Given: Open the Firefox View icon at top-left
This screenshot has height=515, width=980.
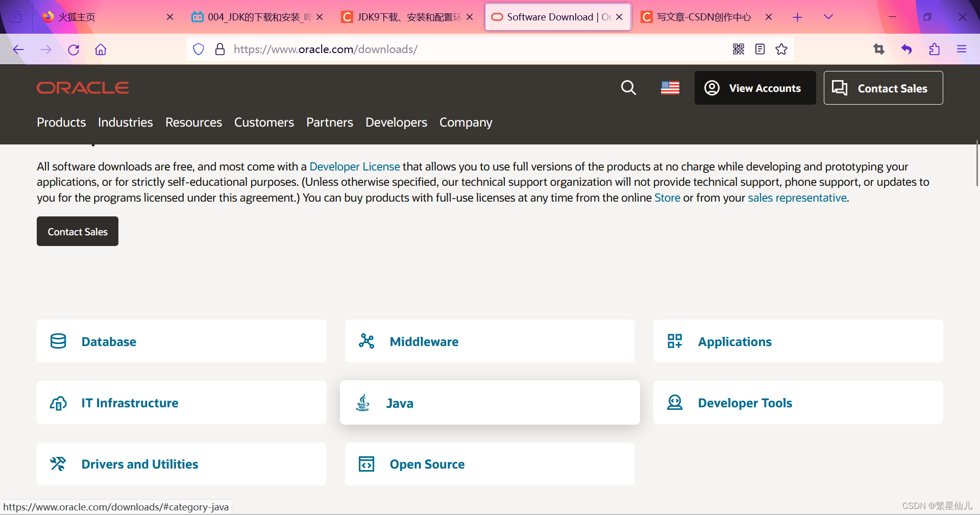Looking at the screenshot, I should coord(16,17).
